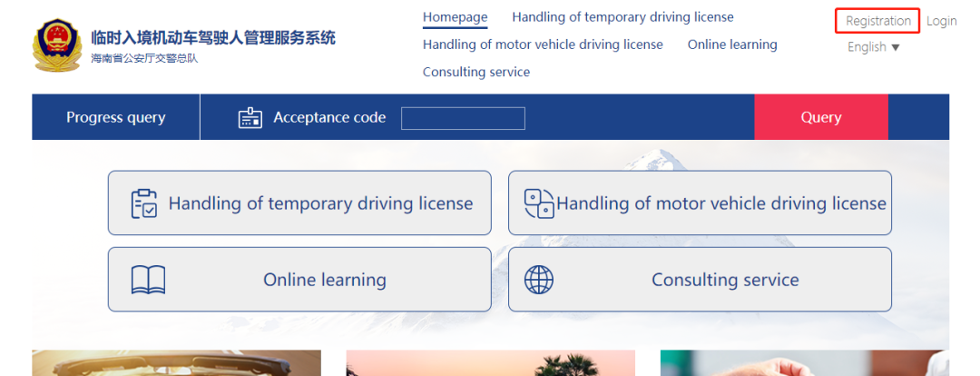Open the sunset palm tree thumbnail

[491, 363]
